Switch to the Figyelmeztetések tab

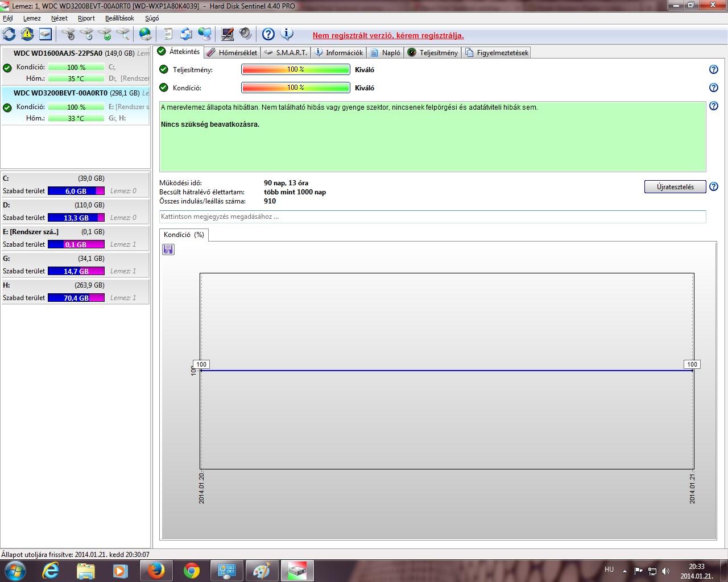coord(497,52)
